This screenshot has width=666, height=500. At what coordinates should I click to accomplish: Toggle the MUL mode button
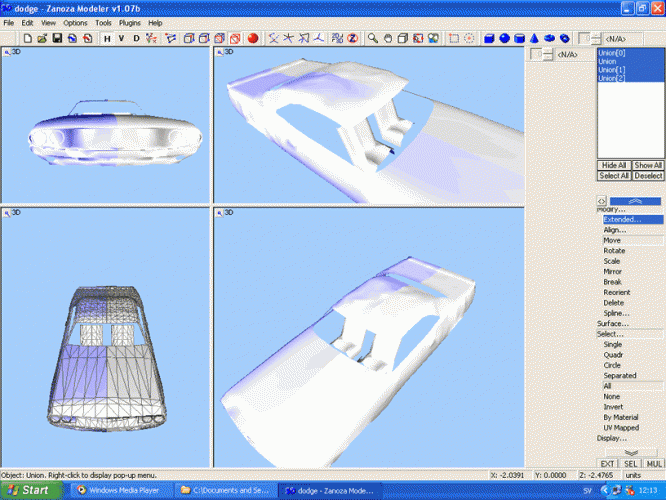(x=653, y=464)
